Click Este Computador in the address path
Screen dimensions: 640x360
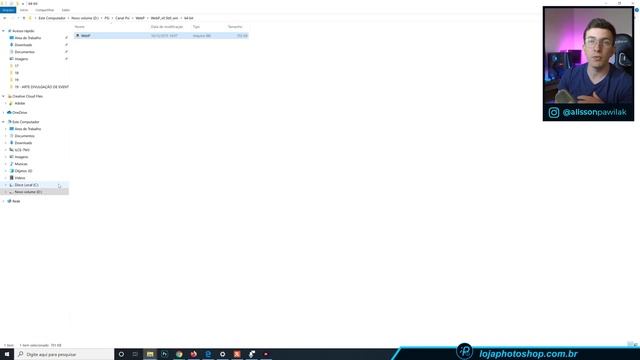pos(52,18)
